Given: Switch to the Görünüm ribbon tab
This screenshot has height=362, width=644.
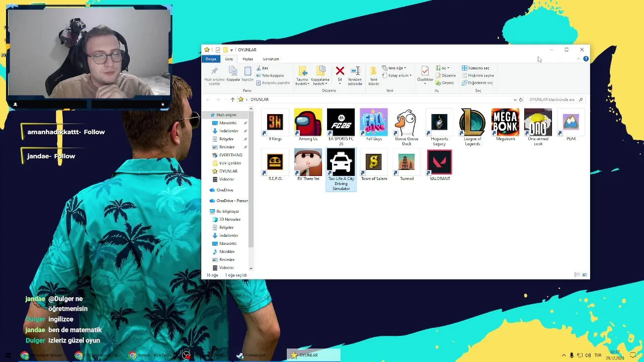Looking at the screenshot, I should click(271, 59).
